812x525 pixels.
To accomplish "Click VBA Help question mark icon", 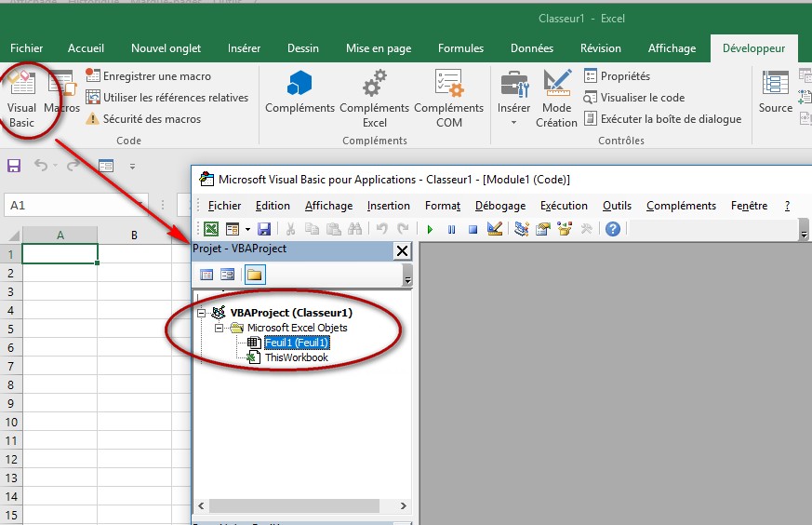I will tap(613, 229).
